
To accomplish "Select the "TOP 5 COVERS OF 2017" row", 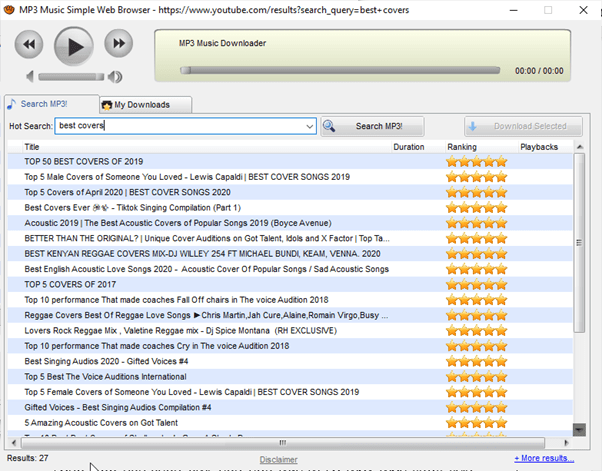I will click(290, 284).
